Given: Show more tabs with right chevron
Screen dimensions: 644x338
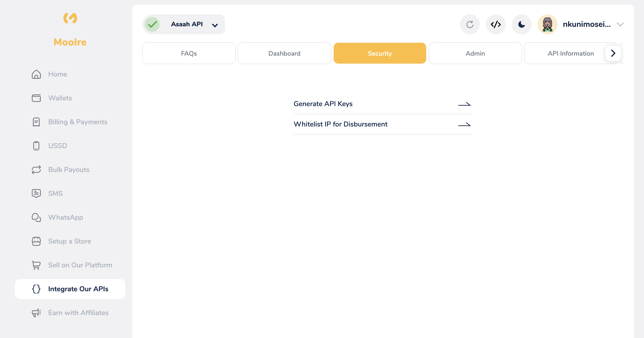Looking at the screenshot, I should coord(613,53).
